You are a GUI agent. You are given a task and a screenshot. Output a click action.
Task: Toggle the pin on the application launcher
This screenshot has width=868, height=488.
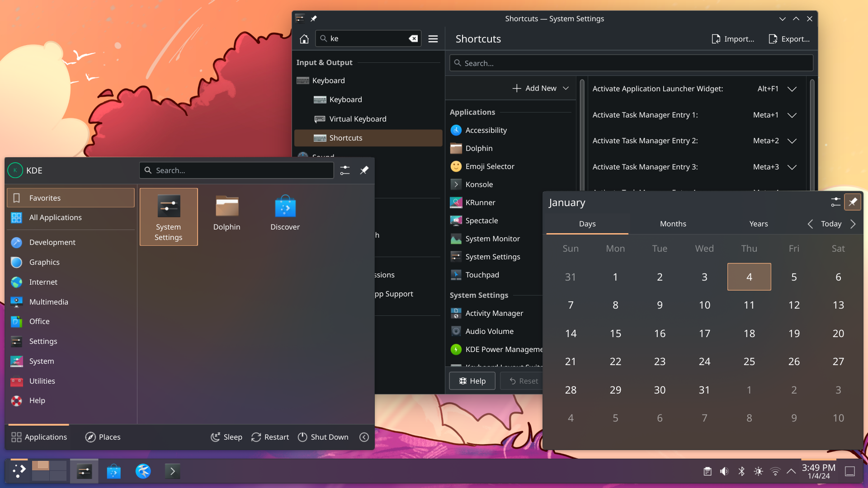coord(364,170)
